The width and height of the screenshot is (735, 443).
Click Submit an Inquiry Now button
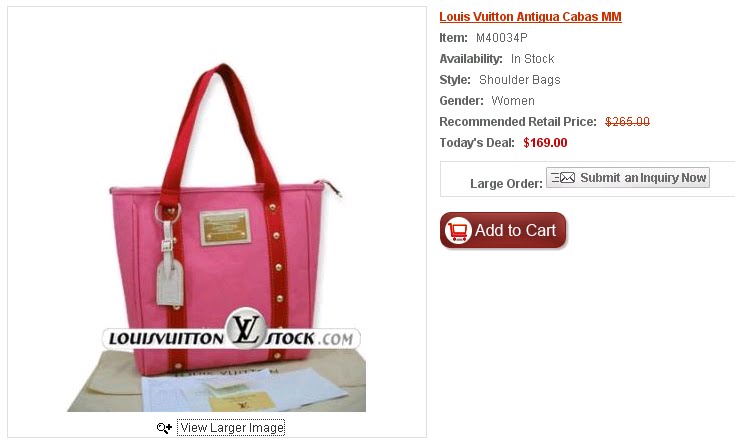click(x=628, y=178)
